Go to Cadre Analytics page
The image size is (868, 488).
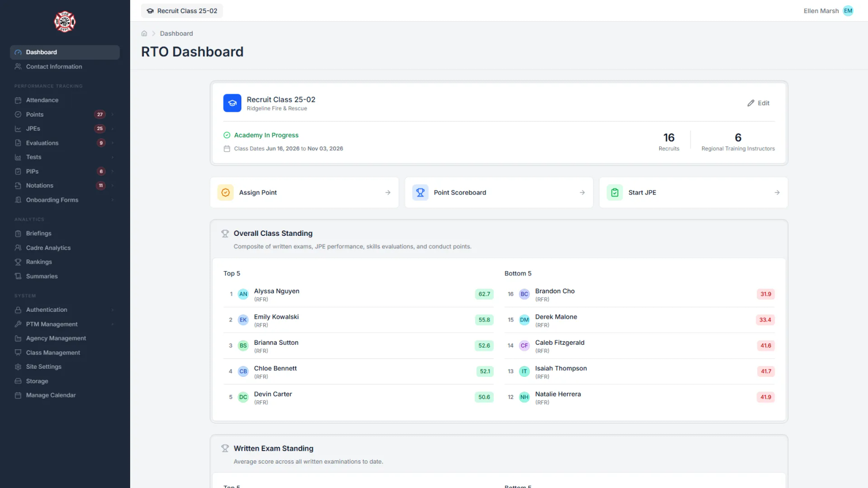tap(65, 248)
